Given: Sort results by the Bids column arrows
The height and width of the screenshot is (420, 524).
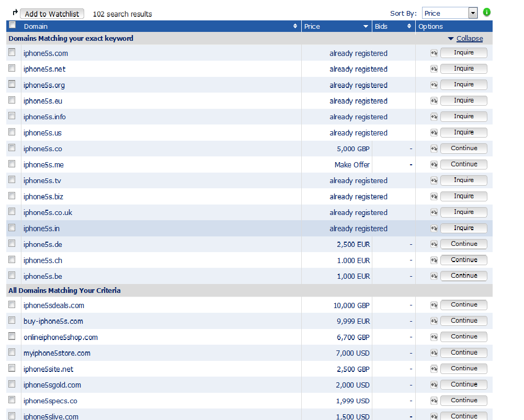Looking at the screenshot, I should tap(409, 26).
